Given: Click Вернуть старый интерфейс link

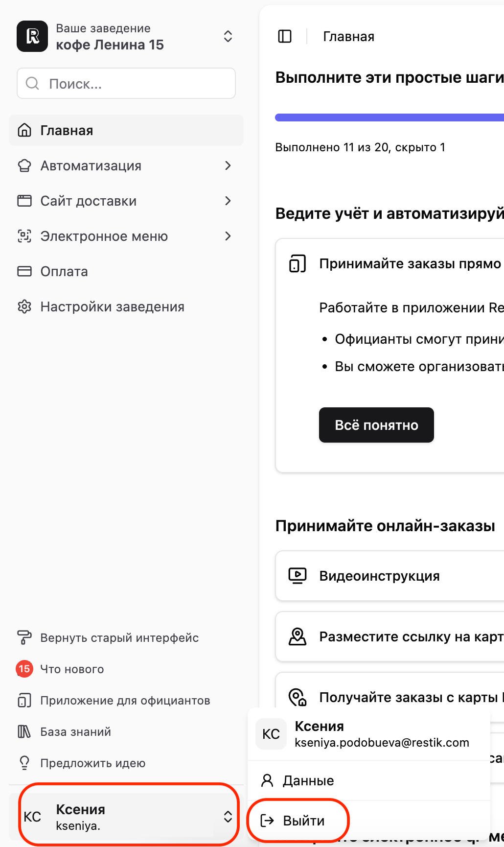Looking at the screenshot, I should pyautogui.click(x=119, y=637).
